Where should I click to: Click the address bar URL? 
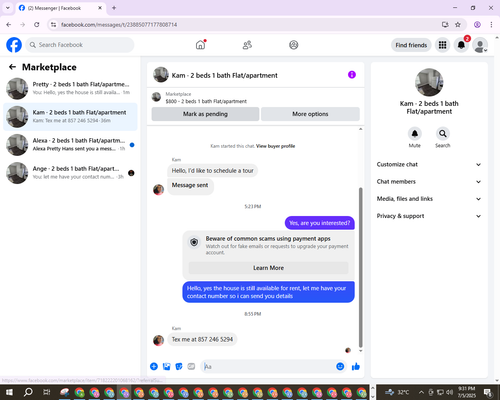tap(119, 25)
